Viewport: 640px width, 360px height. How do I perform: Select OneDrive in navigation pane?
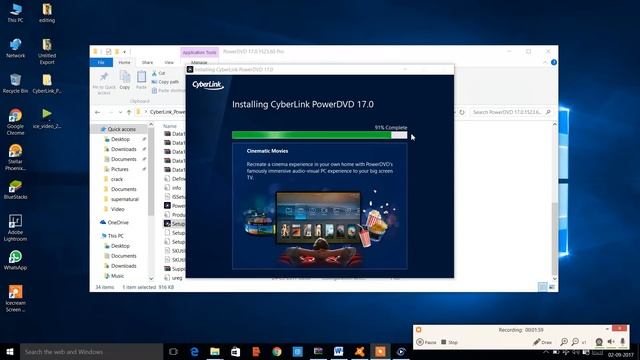point(118,222)
